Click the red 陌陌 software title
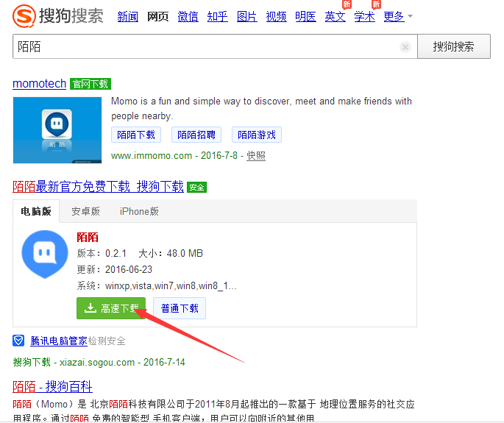 click(88, 237)
